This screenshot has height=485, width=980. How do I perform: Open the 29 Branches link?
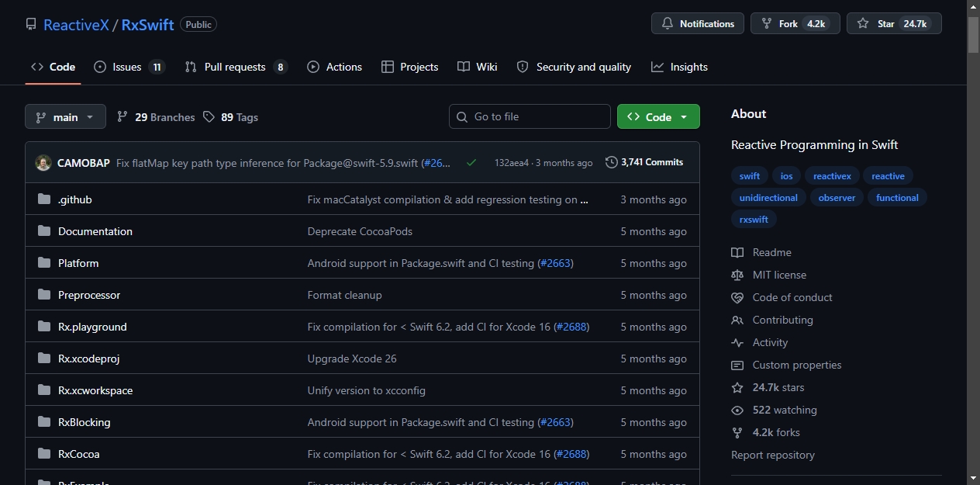point(156,117)
